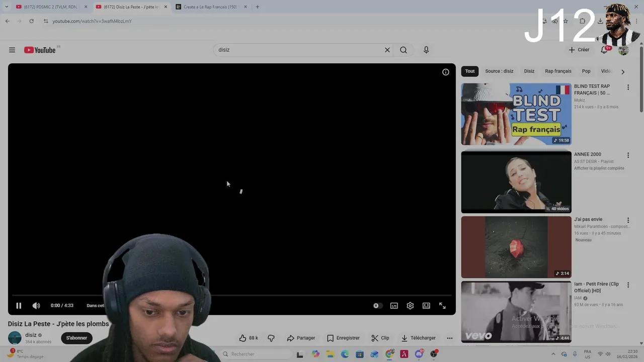Reload the current page
The image size is (644, 362).
point(31,21)
